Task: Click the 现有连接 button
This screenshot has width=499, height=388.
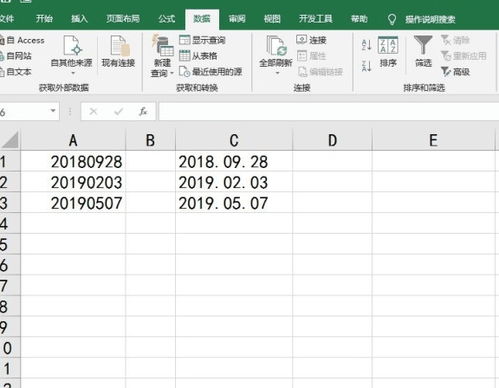Action: click(x=118, y=52)
